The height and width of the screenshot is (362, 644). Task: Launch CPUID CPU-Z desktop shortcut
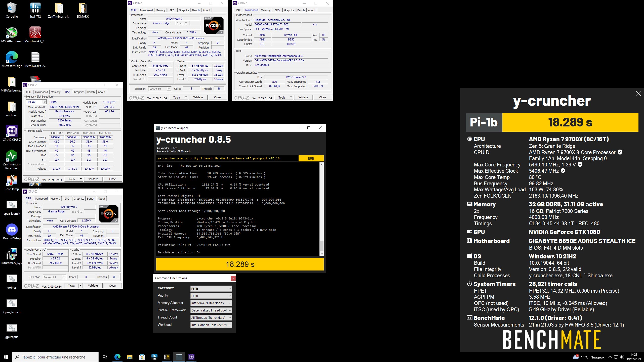[12, 133]
